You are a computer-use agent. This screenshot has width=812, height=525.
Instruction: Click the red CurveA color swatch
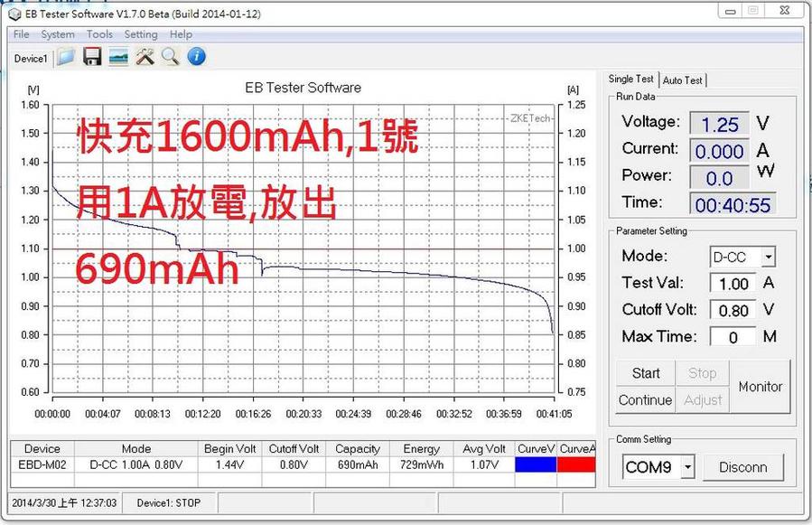pos(577,464)
